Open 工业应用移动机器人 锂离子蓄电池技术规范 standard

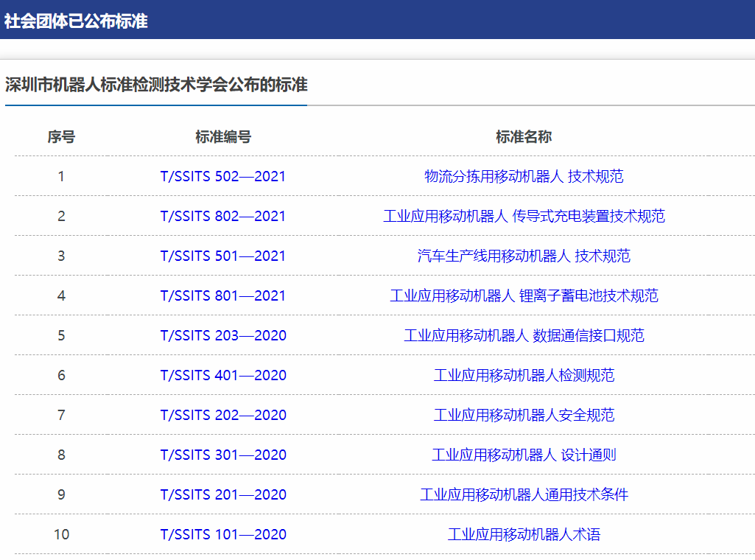(x=524, y=295)
